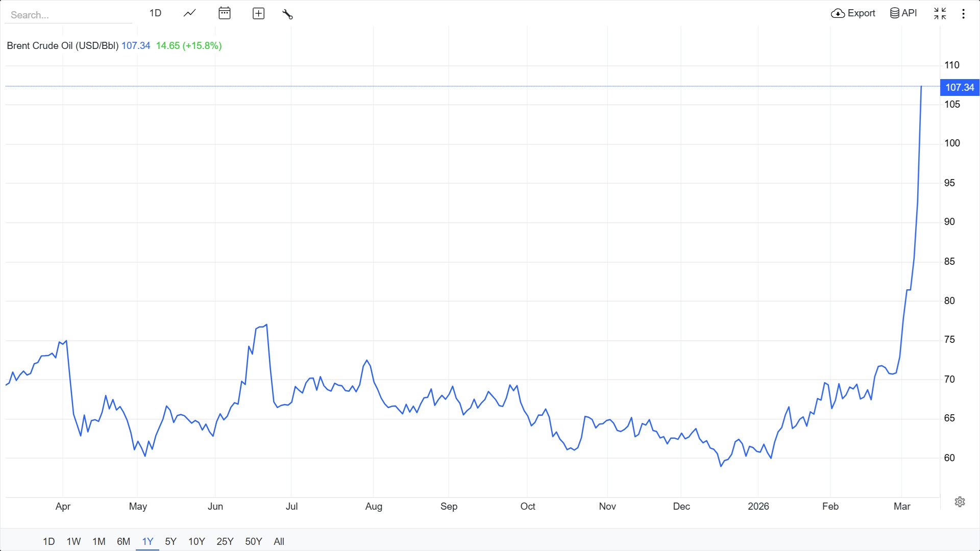980x551 pixels.
Task: Open the chart settings gear icon
Action: click(x=960, y=502)
